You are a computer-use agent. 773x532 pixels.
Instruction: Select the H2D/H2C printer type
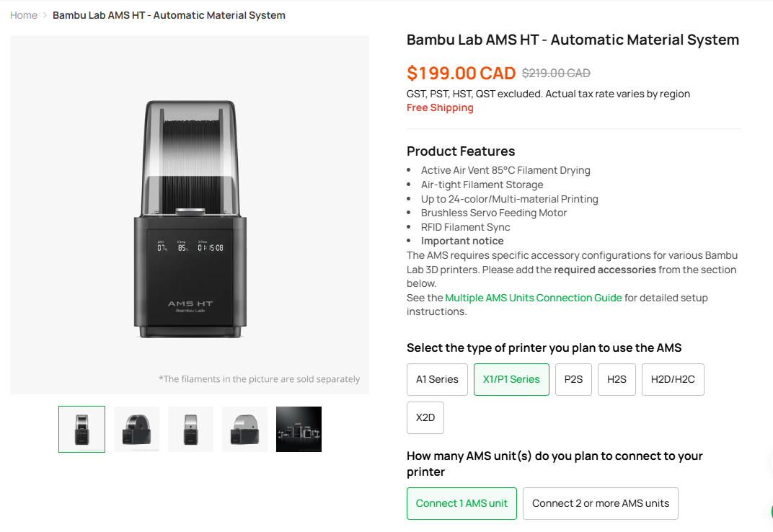[673, 379]
